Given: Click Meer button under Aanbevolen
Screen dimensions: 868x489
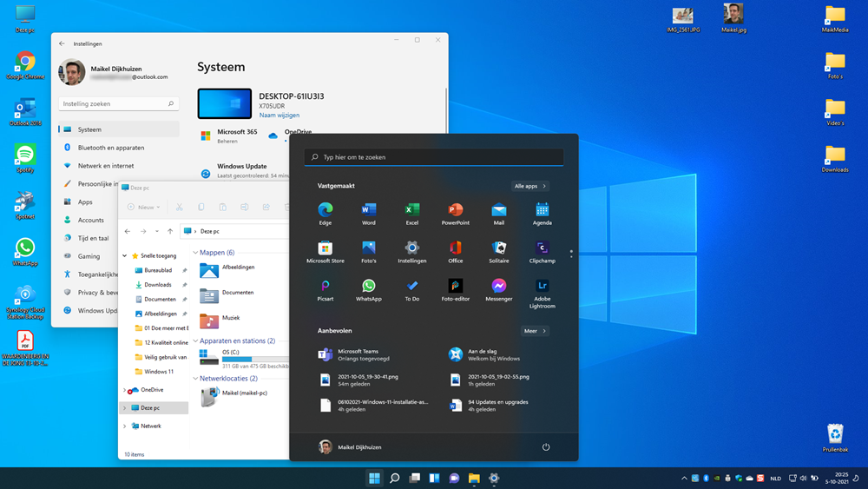Looking at the screenshot, I should coord(535,331).
